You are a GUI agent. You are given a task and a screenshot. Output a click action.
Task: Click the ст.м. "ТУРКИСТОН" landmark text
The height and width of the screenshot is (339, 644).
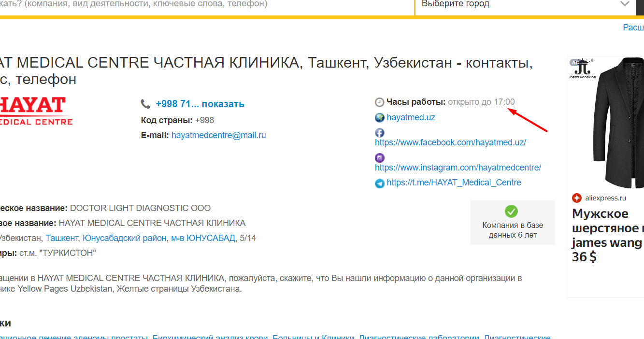click(57, 253)
